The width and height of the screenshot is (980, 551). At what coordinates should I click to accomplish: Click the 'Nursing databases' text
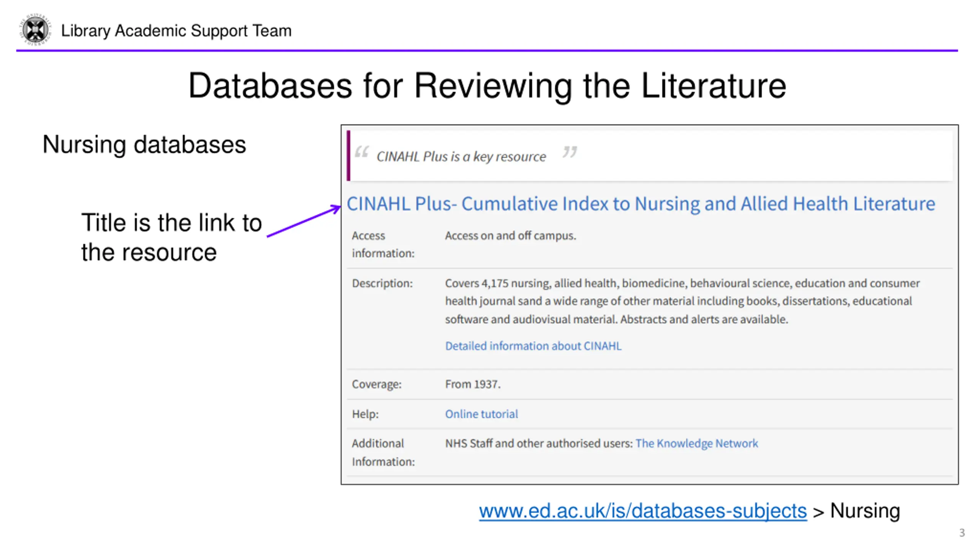click(x=144, y=145)
